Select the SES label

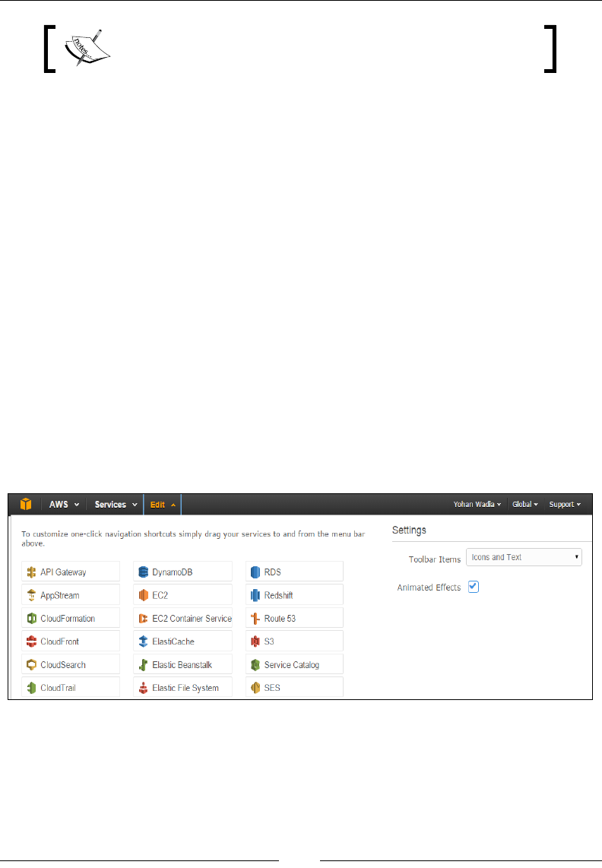pyautogui.click(x=272, y=688)
